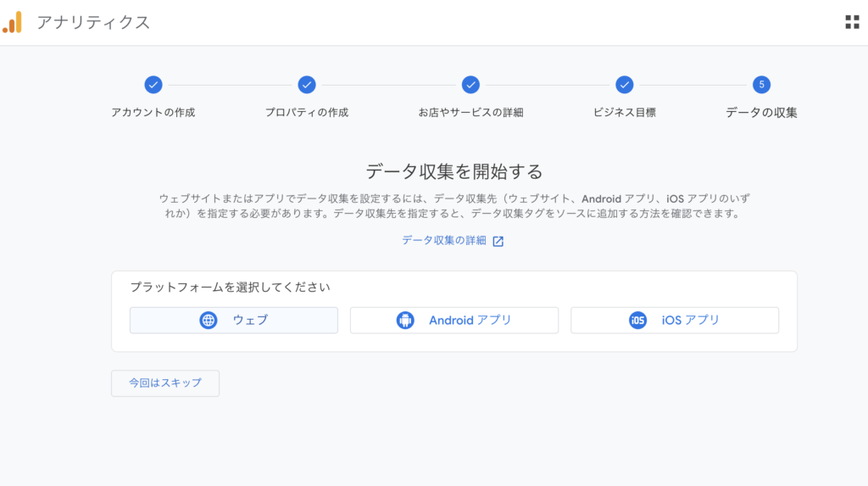Open the データ収集の詳細 link
Screen dimensions: 868x486
pos(444,241)
